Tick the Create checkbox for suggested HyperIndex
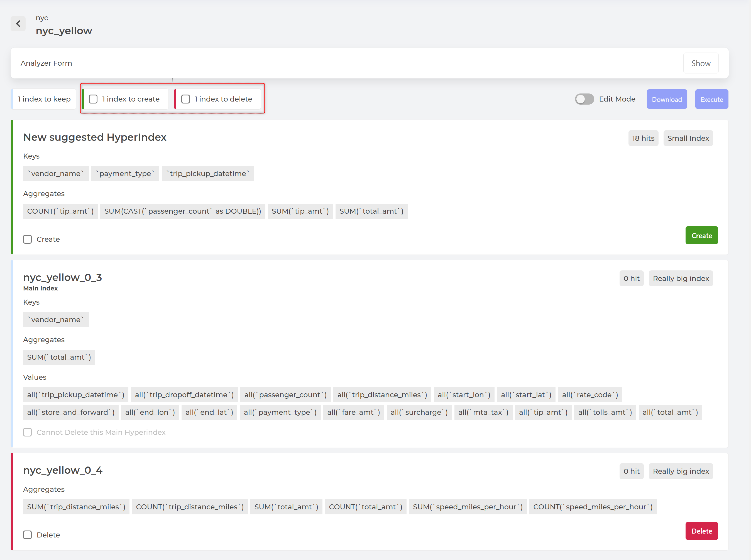Screen dimensions: 751x560 point(28,239)
